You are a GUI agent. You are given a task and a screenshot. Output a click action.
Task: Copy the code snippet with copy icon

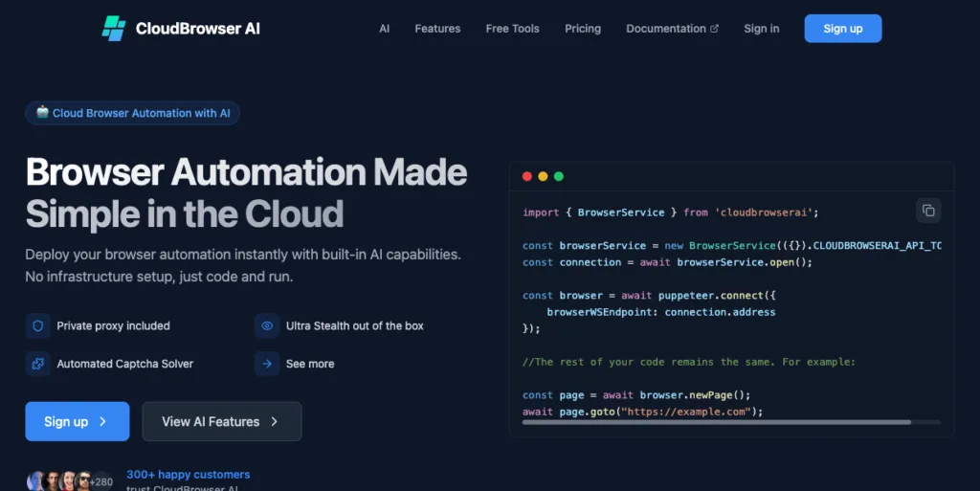[928, 211]
